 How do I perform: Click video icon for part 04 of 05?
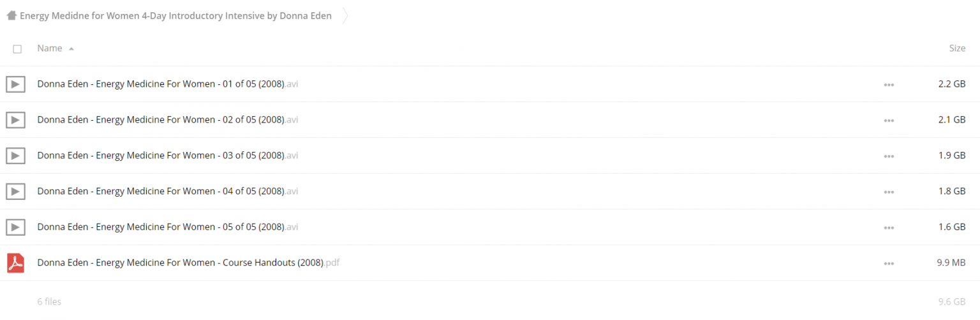tap(15, 191)
